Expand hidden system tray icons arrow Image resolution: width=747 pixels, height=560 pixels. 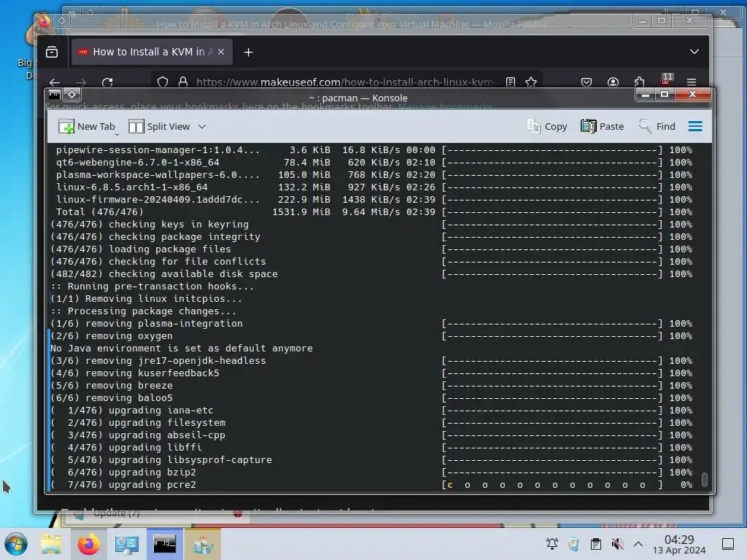(x=638, y=544)
